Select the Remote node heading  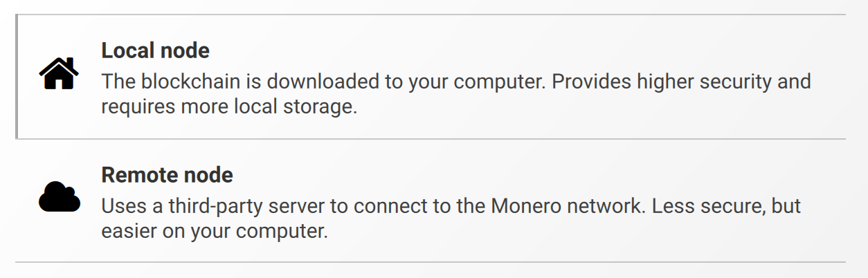(167, 175)
